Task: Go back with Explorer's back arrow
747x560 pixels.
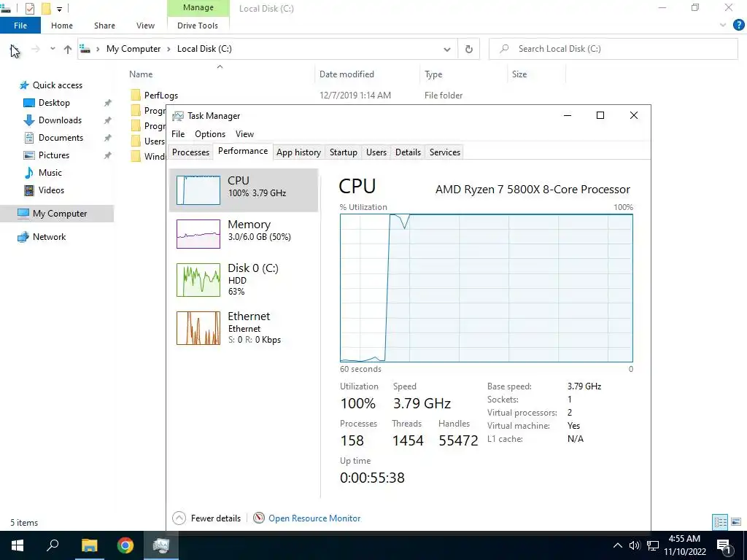Action: pos(15,49)
